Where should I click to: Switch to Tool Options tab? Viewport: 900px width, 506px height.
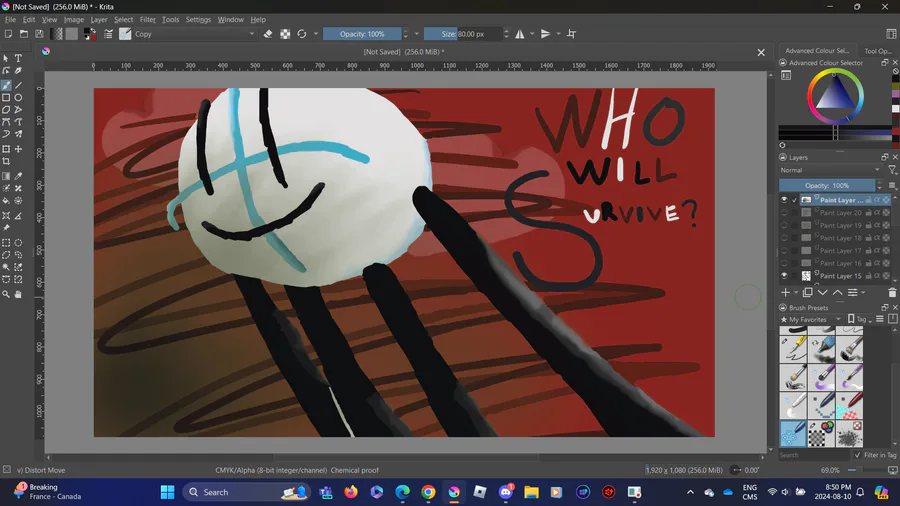point(877,50)
